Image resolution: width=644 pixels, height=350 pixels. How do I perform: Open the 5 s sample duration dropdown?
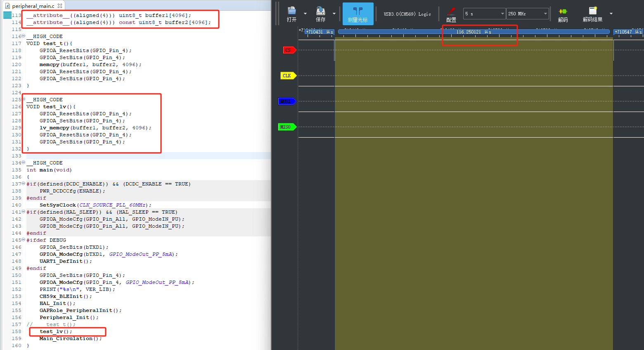pos(484,14)
